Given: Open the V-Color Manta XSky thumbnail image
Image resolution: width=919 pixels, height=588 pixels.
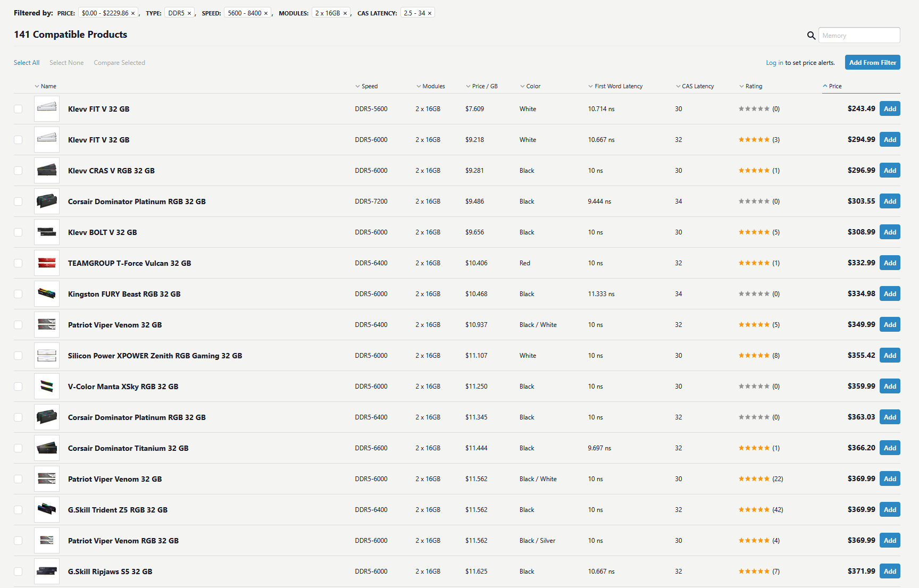Looking at the screenshot, I should [x=47, y=387].
